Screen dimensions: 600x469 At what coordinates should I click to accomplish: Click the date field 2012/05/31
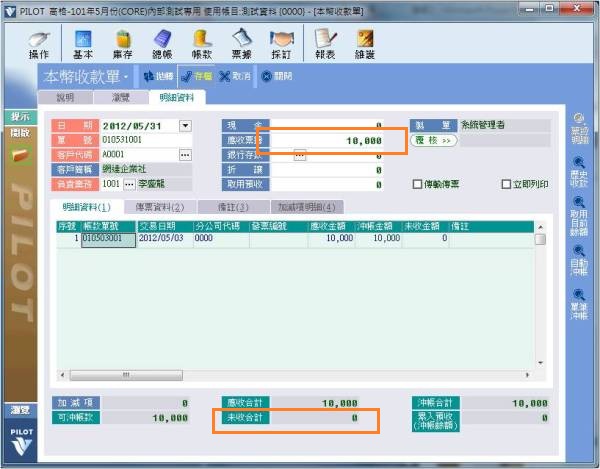[x=139, y=125]
